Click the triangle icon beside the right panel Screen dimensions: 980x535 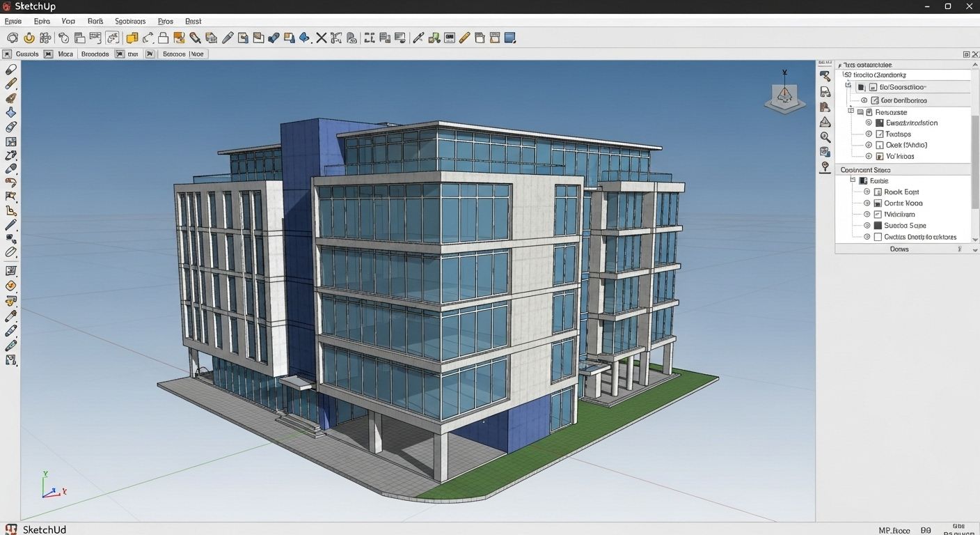[x=825, y=122]
